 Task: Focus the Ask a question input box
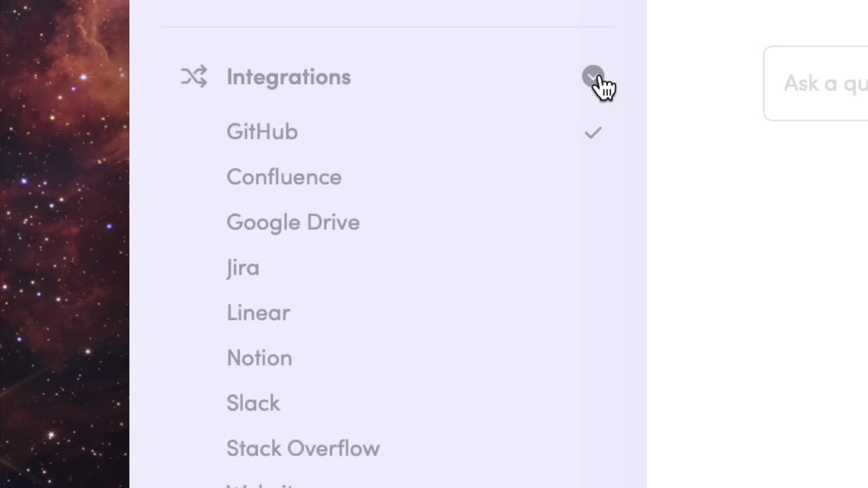click(816, 84)
